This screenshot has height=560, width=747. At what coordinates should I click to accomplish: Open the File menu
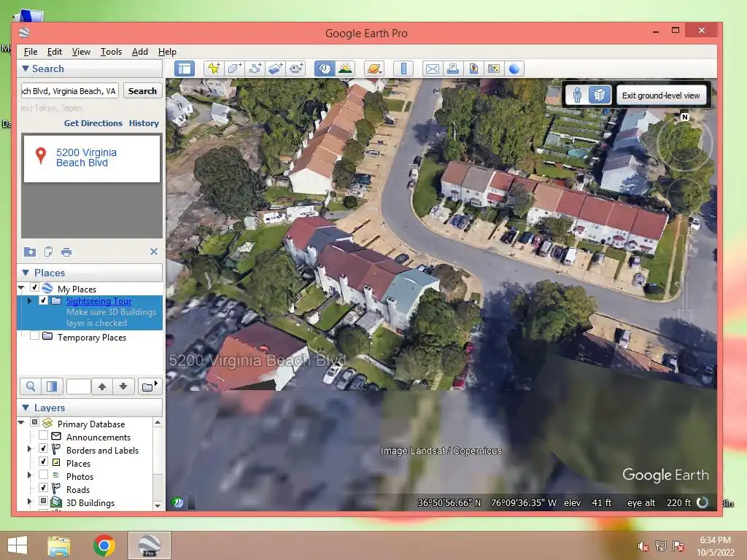click(x=31, y=52)
